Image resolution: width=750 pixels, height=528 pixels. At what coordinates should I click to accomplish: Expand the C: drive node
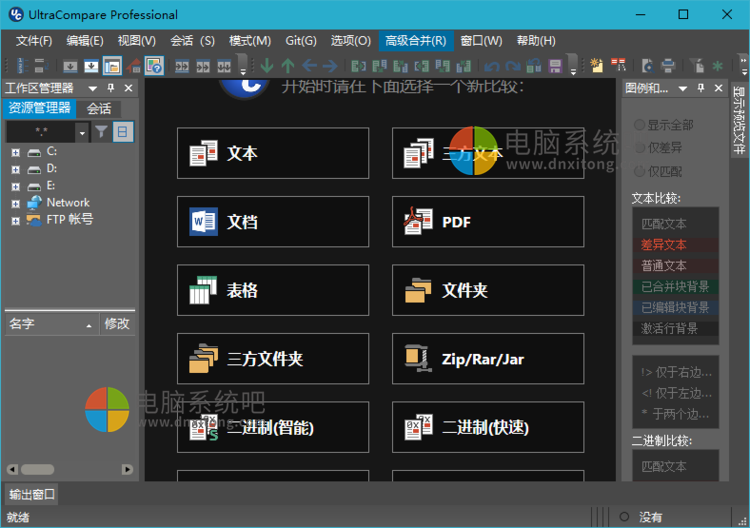(16, 153)
